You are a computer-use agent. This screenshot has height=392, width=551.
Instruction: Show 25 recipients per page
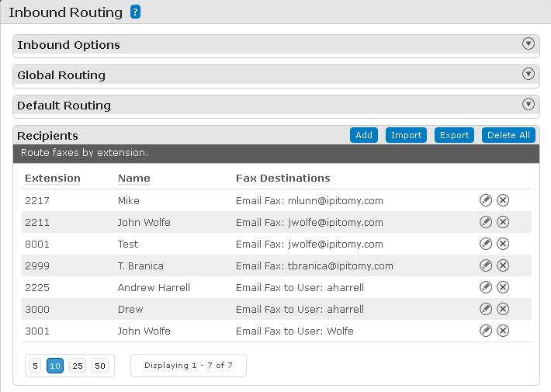[x=78, y=366]
